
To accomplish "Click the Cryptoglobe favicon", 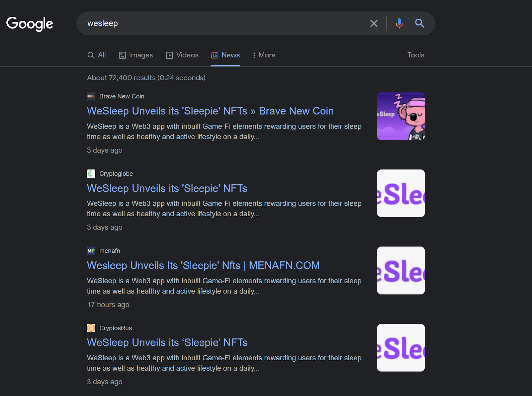I will coord(91,174).
